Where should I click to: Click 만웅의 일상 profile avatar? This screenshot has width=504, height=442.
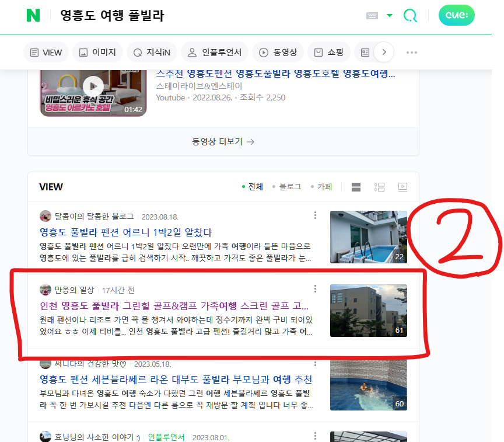(45, 290)
